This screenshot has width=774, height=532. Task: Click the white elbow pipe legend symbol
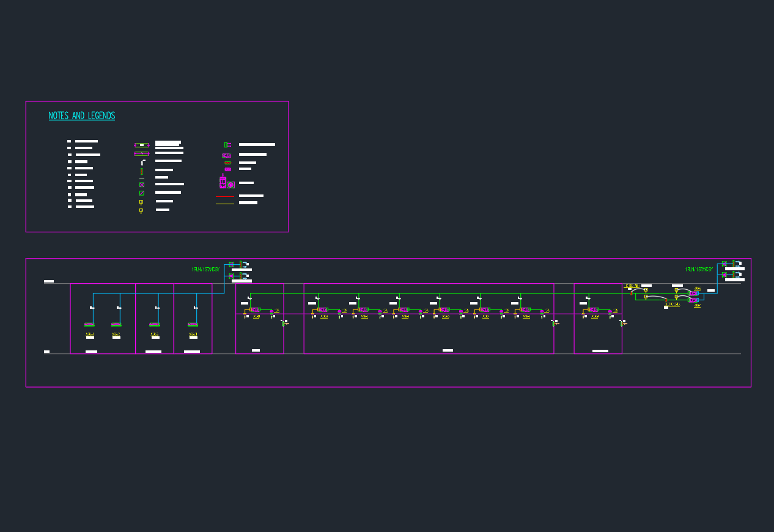coord(142,163)
